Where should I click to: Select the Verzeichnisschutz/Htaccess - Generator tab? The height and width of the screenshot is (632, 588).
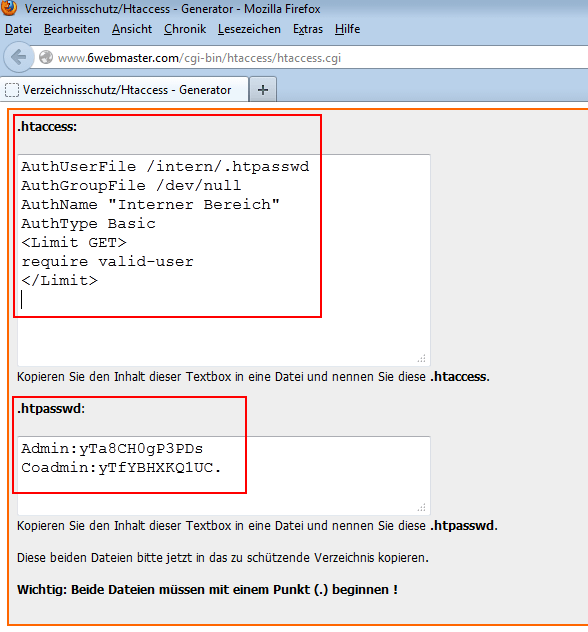click(125, 89)
